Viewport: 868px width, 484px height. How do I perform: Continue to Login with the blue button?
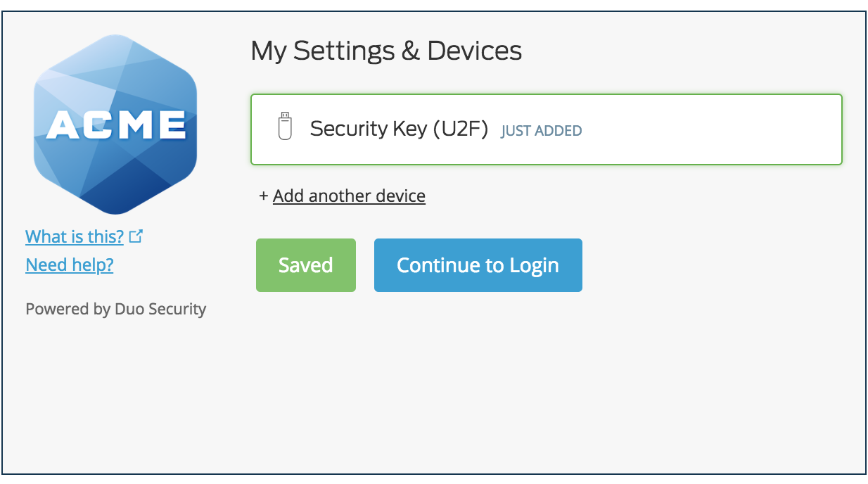[478, 265]
